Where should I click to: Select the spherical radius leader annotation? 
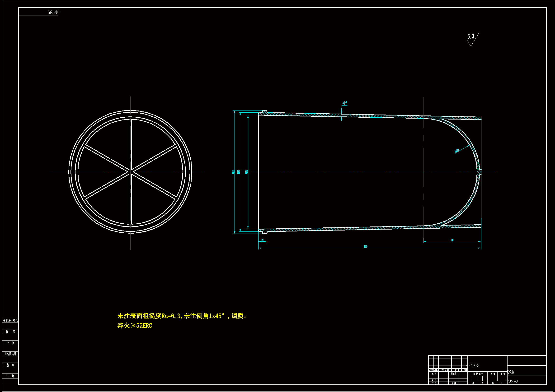point(457,151)
